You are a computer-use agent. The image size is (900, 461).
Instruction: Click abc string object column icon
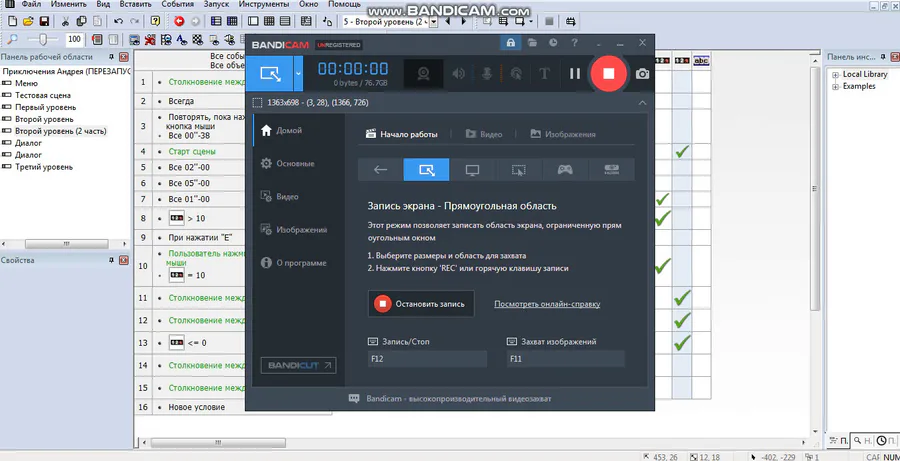pyautogui.click(x=701, y=61)
